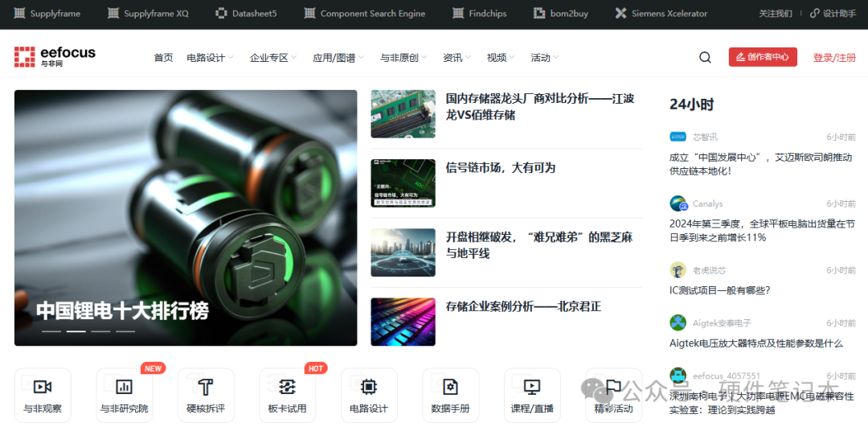Select the first carousel slide indicator
Screen dimensions: 868x427
tap(51, 331)
